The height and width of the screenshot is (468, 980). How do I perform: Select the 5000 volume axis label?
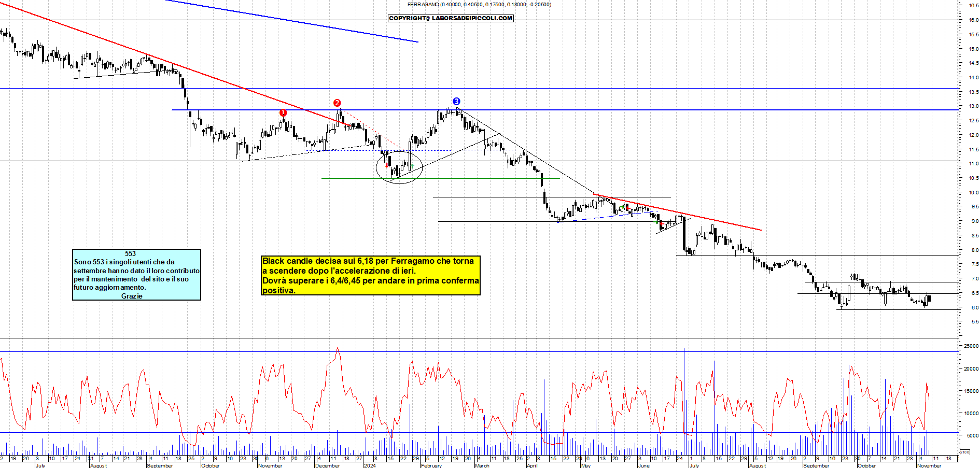tap(972, 435)
